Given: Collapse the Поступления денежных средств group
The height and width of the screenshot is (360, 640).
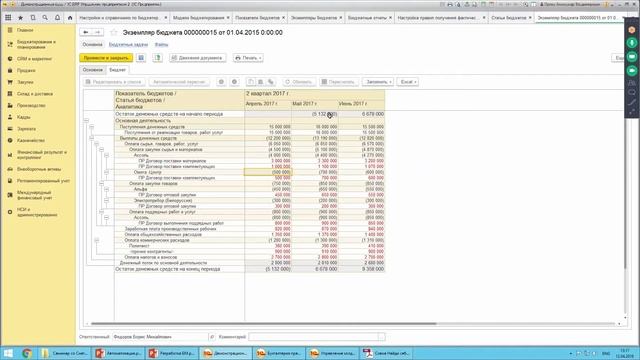Looking at the screenshot, I should [x=91, y=127].
